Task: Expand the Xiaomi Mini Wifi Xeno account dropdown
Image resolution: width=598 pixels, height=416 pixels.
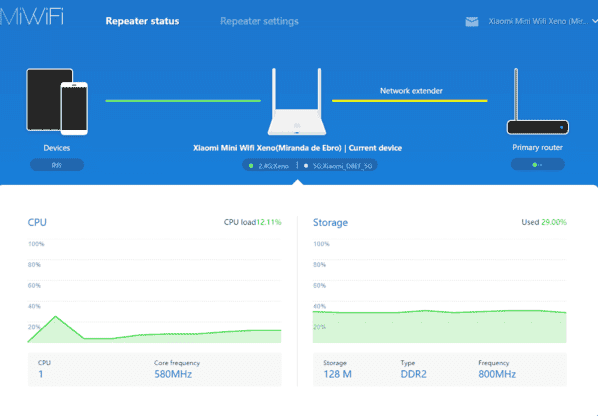Action: tap(539, 21)
